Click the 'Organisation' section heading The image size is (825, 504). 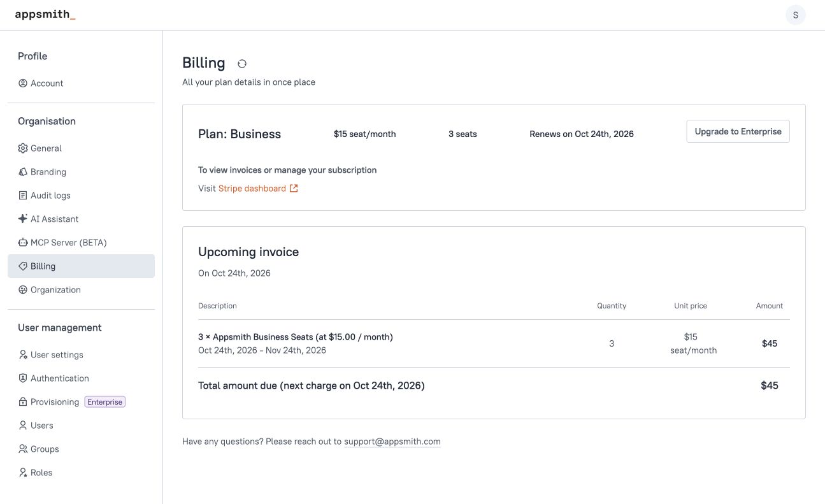pyautogui.click(x=47, y=121)
